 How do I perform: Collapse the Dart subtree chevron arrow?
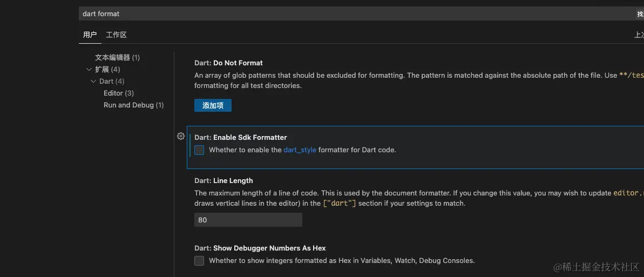[x=93, y=82]
